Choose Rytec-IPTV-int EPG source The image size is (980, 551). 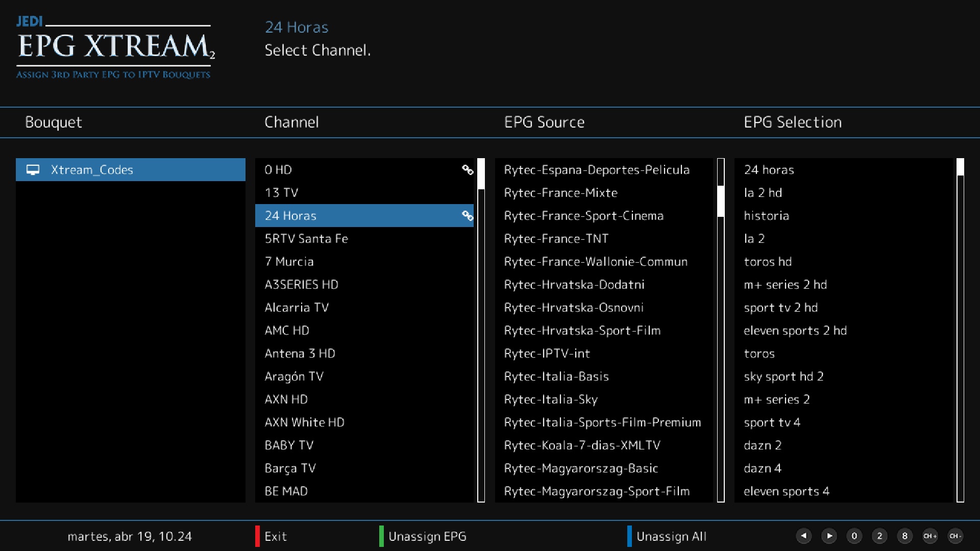547,354
